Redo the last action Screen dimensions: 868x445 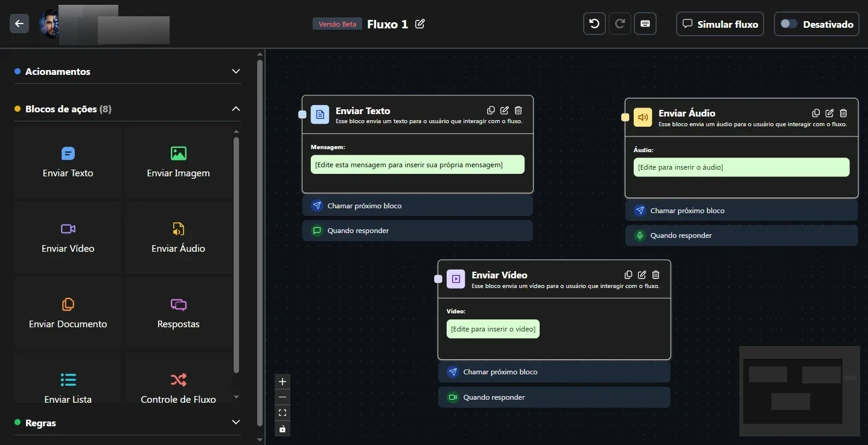(620, 24)
